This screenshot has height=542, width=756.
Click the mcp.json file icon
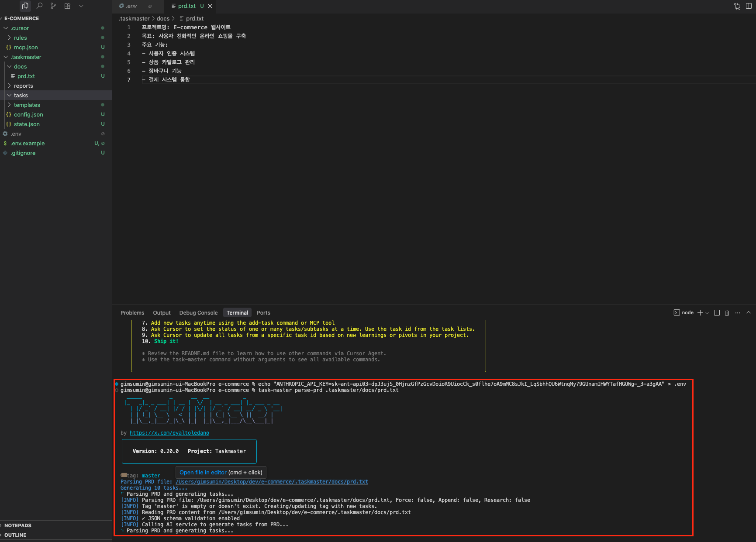(9, 47)
